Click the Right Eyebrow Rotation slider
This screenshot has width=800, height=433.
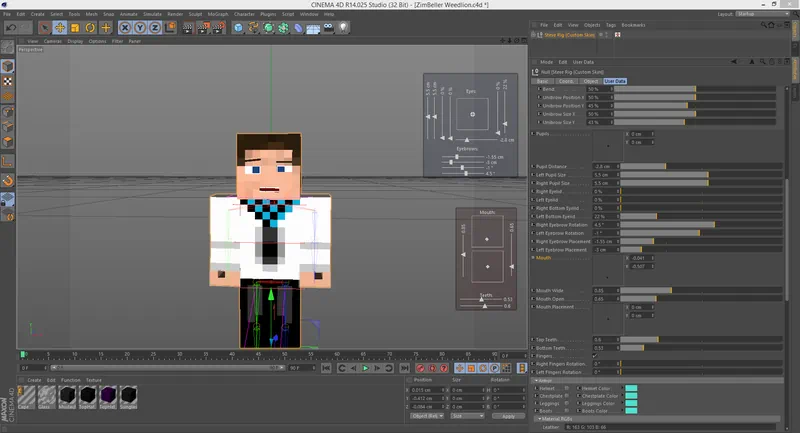click(x=701, y=224)
